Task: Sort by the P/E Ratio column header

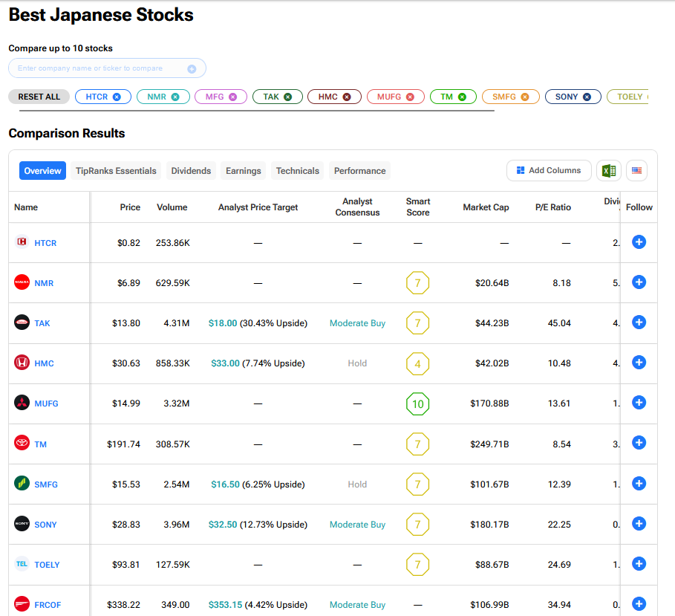Action: 553,207
